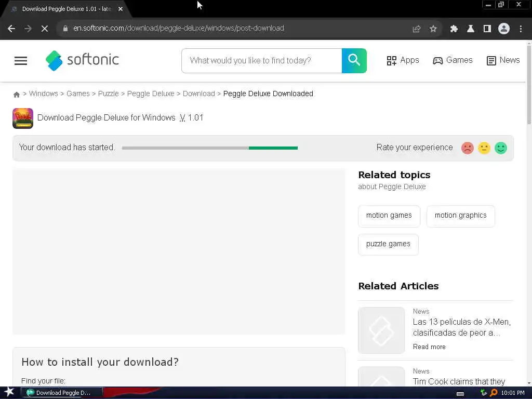View site security lock info

pyautogui.click(x=65, y=29)
